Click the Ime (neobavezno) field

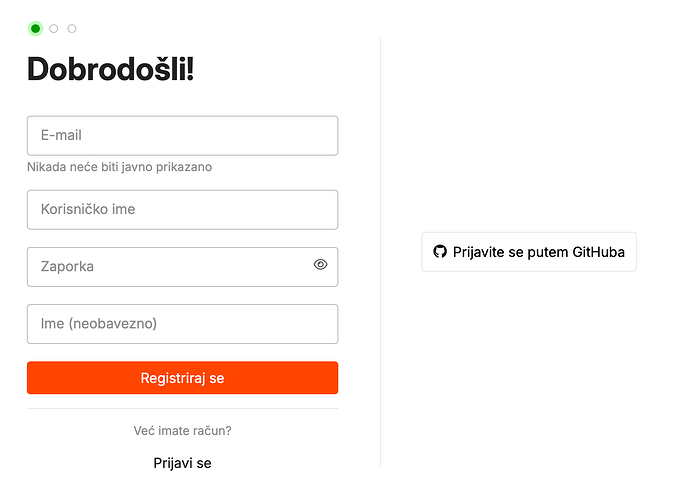click(x=182, y=324)
